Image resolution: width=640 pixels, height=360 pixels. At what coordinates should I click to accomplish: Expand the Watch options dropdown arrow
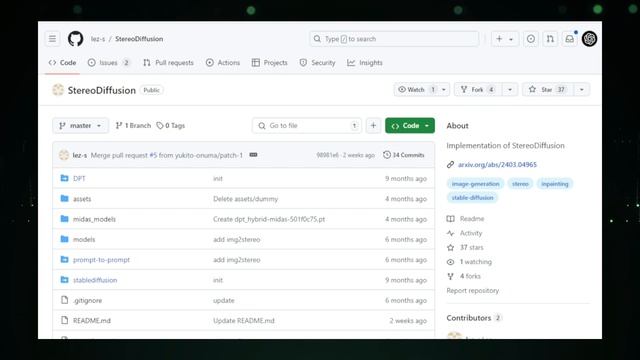point(444,89)
